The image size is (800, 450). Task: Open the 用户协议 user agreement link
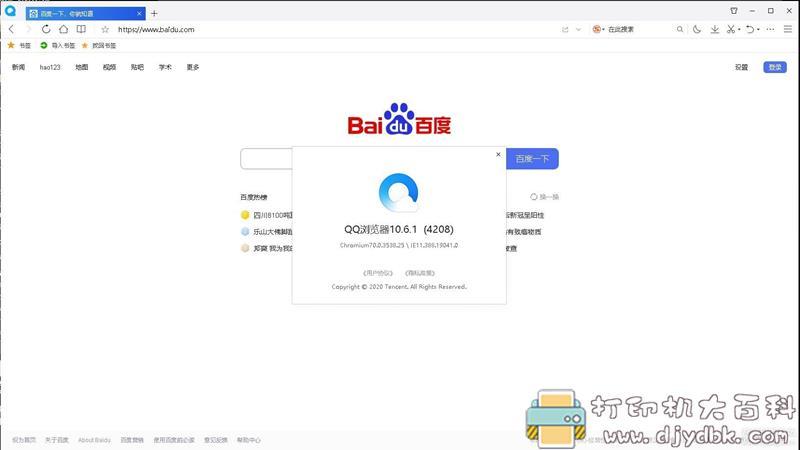point(378,273)
